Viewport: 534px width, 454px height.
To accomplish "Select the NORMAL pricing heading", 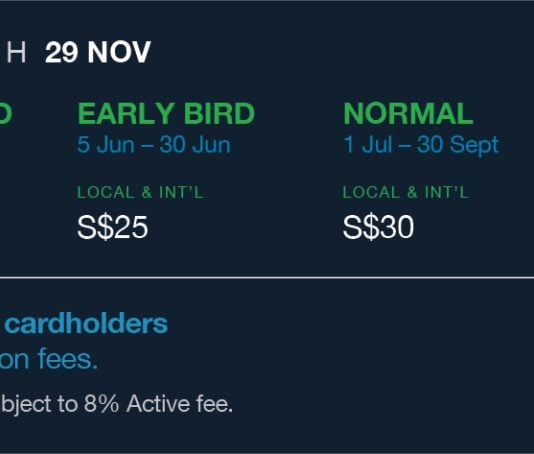I will [408, 113].
